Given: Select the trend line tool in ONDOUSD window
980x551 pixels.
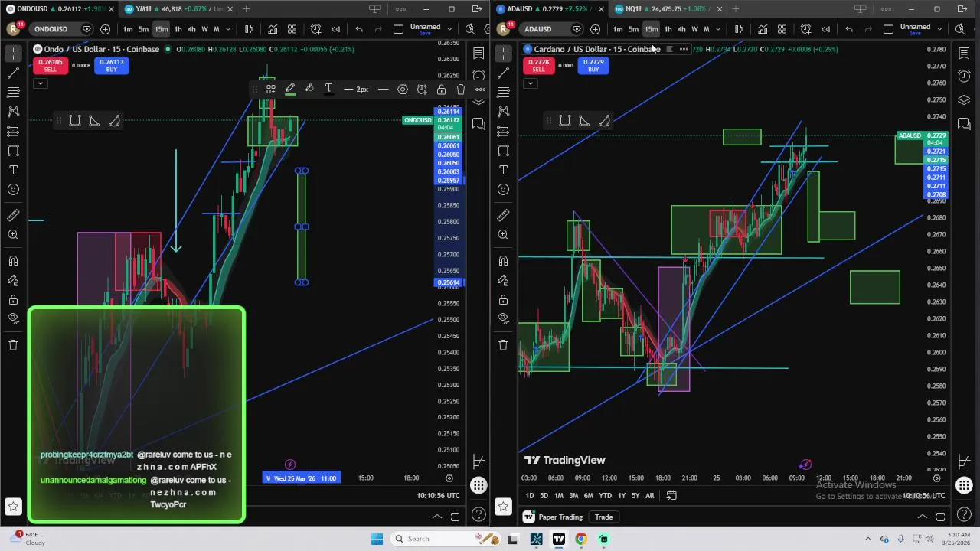Looking at the screenshot, I should point(13,73).
